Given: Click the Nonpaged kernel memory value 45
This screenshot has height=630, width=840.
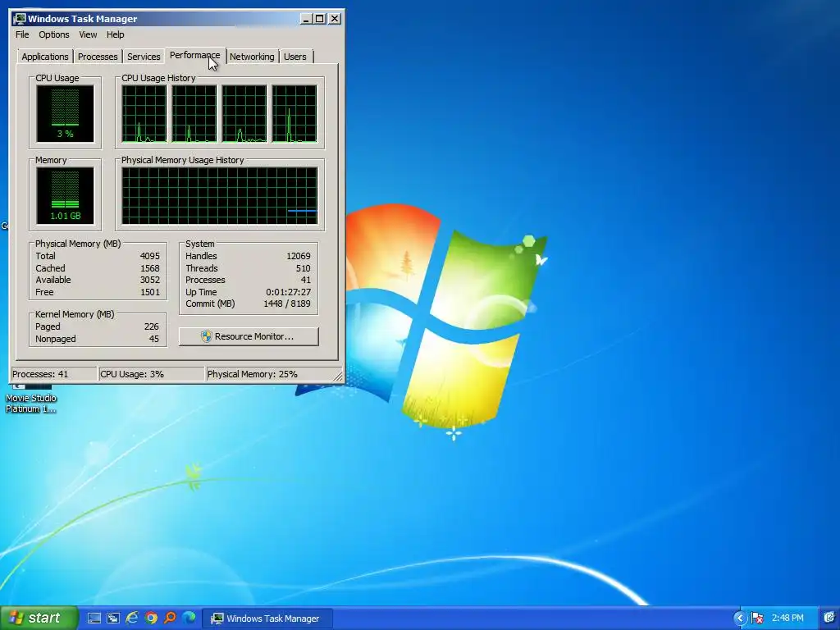Looking at the screenshot, I should (x=153, y=339).
